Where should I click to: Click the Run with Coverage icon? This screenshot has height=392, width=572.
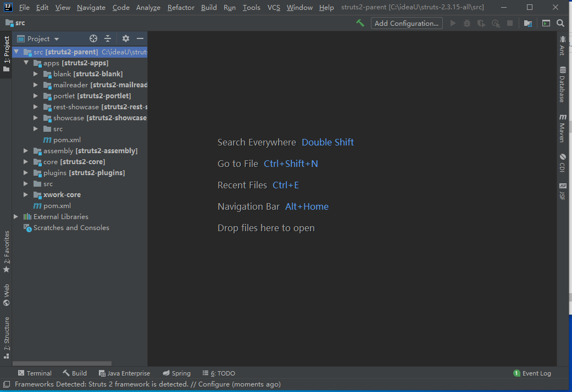click(481, 23)
